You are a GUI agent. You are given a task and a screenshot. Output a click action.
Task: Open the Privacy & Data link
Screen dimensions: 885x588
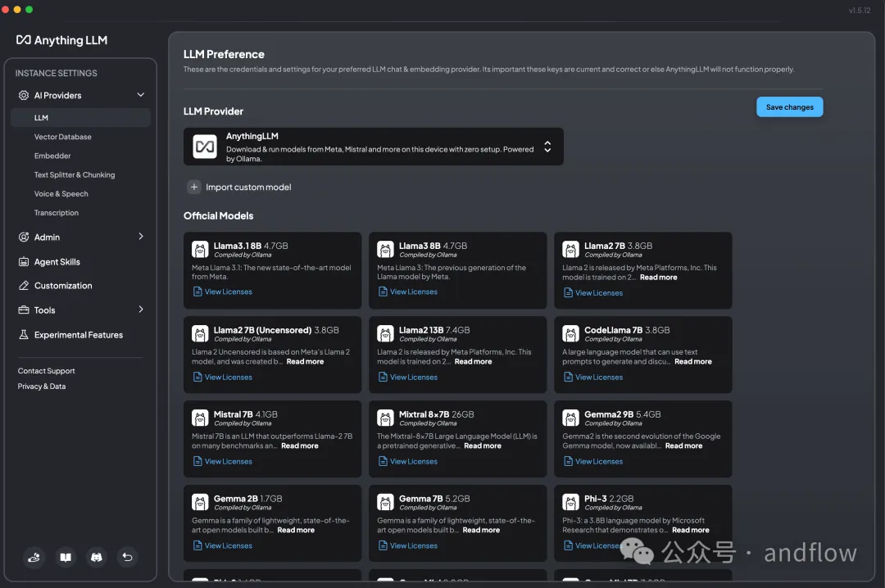(x=42, y=387)
